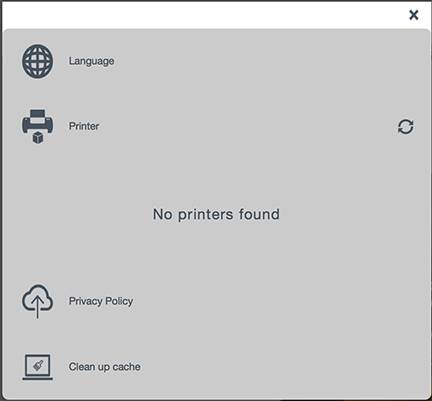The height and width of the screenshot is (401, 432).
Task: Click the 3D printer icon
Action: point(38,127)
